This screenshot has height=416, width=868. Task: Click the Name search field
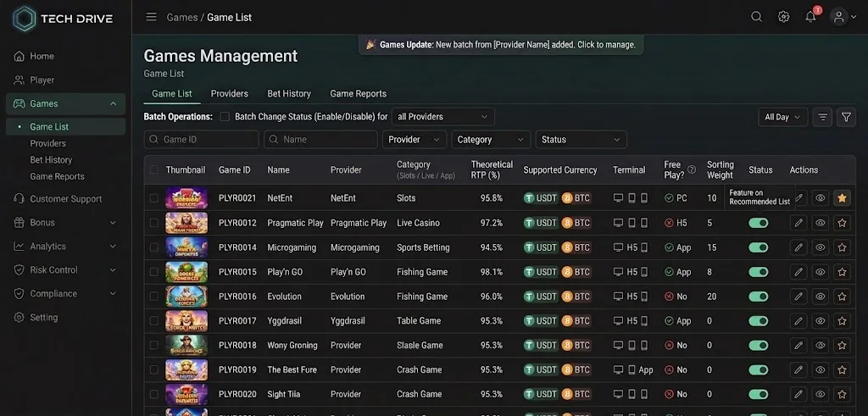click(x=320, y=140)
